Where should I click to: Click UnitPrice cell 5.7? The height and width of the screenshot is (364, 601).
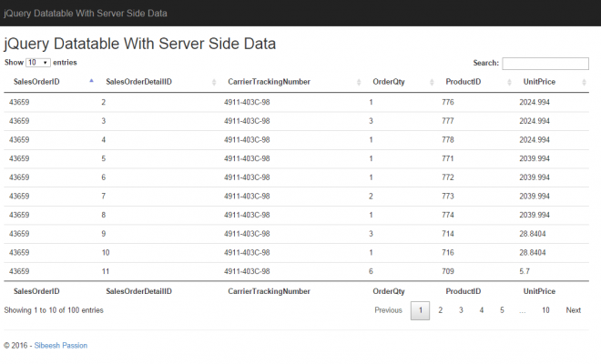click(x=525, y=271)
